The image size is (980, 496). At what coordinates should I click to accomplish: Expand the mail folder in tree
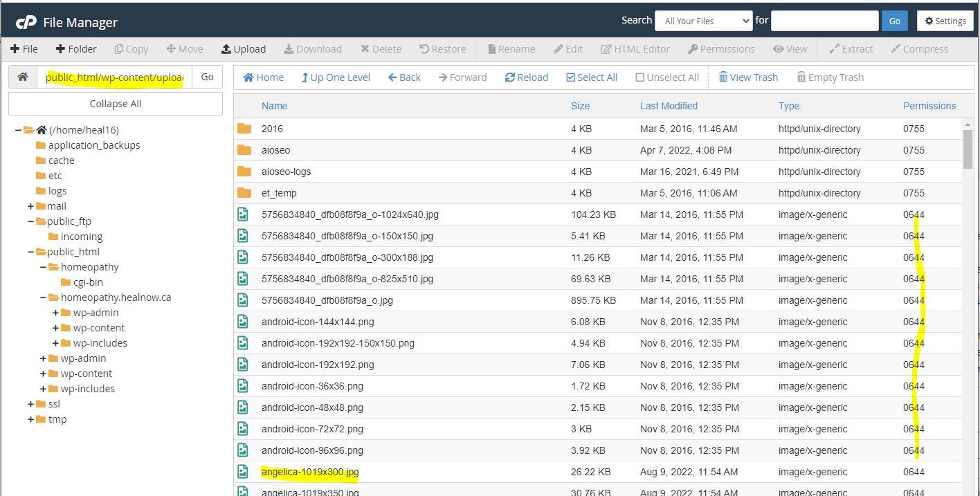point(31,206)
